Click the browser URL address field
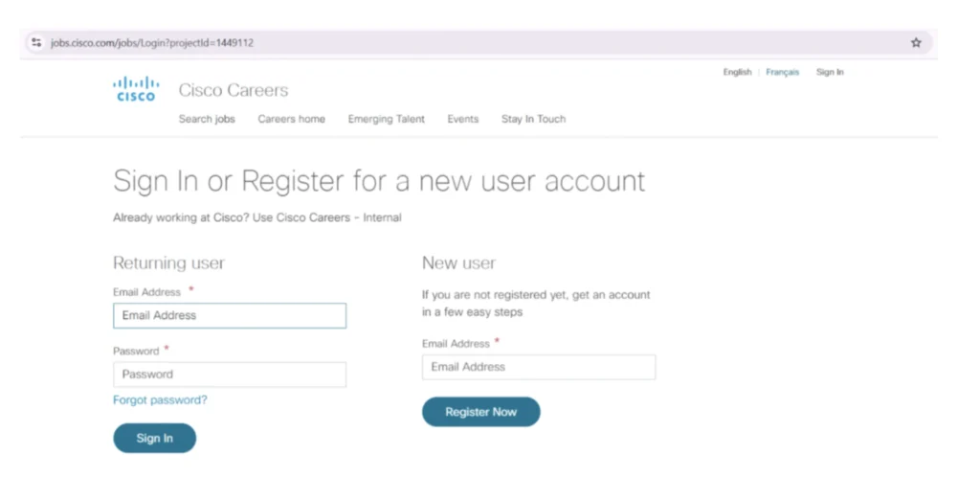 pos(383,42)
